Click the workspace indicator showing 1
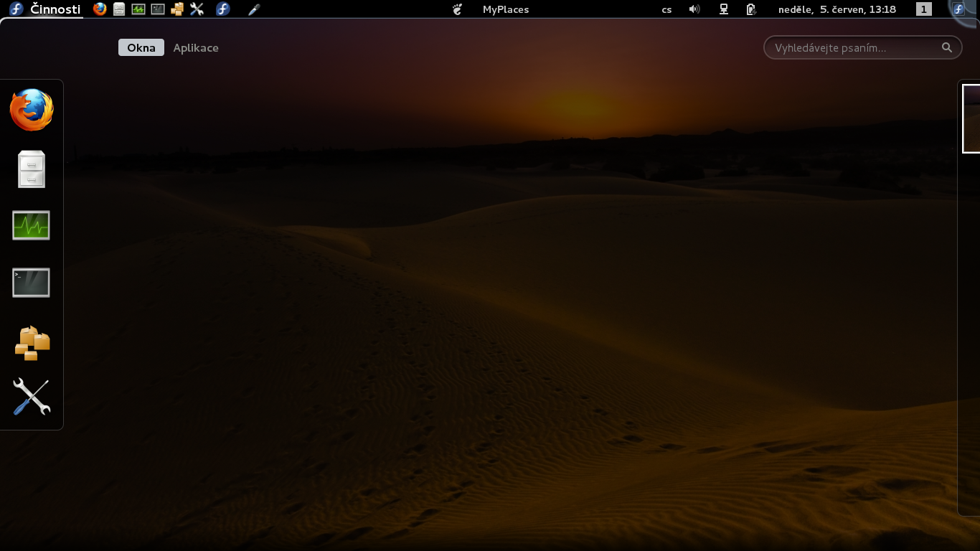The height and width of the screenshot is (551, 980). (924, 9)
